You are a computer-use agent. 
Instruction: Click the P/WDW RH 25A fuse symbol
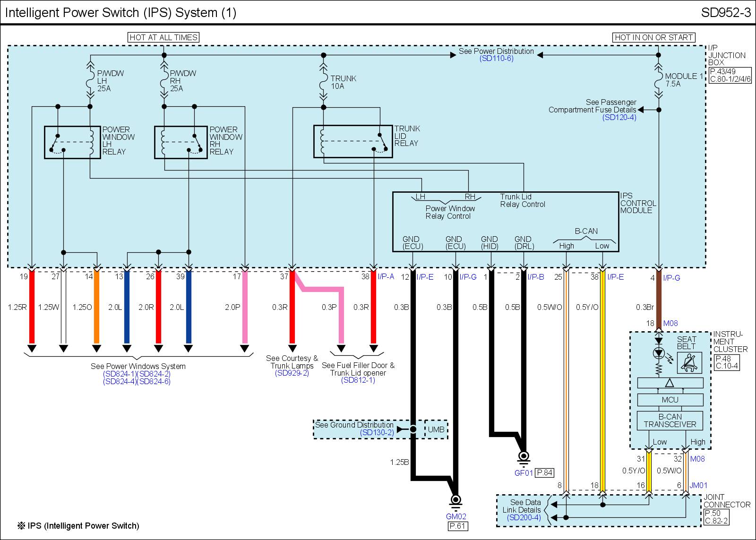(x=164, y=81)
